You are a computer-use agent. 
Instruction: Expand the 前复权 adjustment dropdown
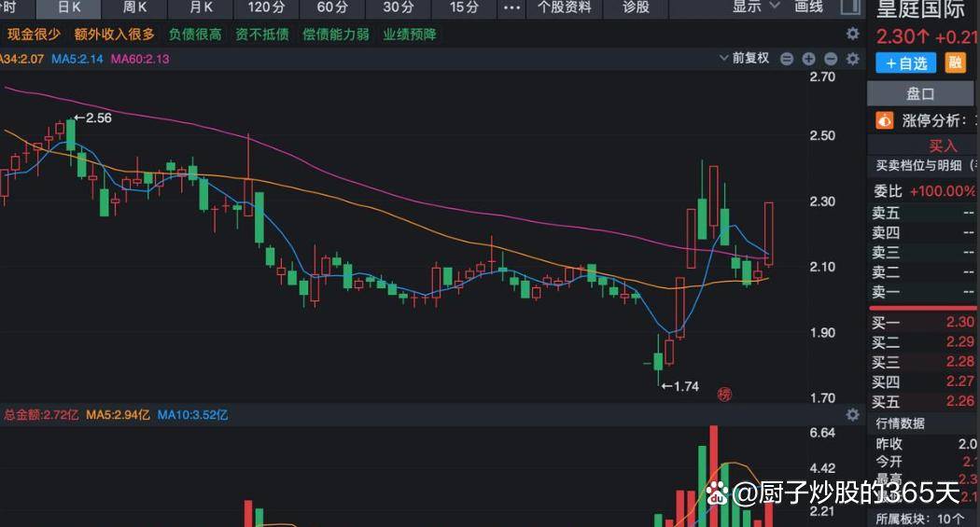[x=745, y=59]
